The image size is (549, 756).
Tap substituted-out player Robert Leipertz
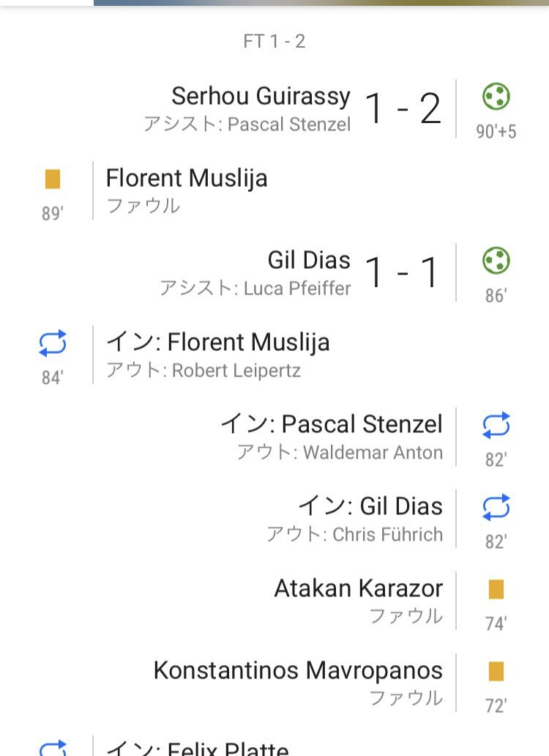click(236, 370)
